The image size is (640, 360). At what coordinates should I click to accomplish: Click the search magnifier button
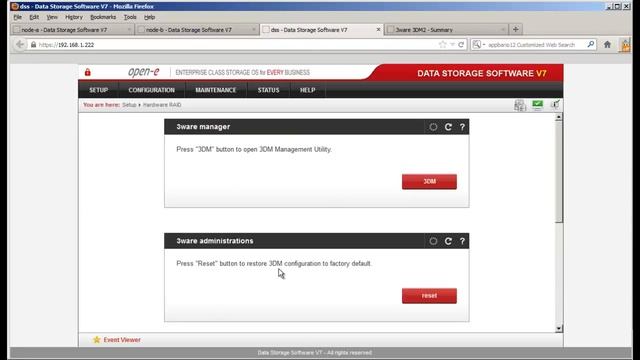[x=591, y=44]
